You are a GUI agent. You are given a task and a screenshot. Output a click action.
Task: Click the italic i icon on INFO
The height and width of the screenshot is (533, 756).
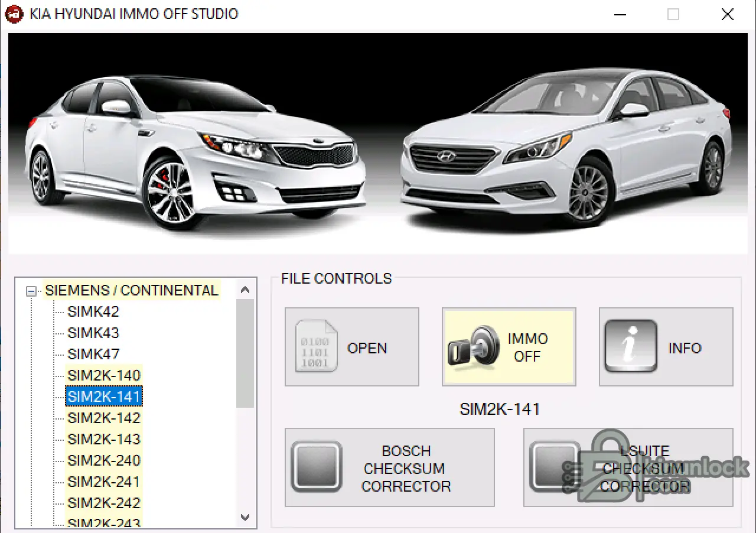[x=630, y=346]
